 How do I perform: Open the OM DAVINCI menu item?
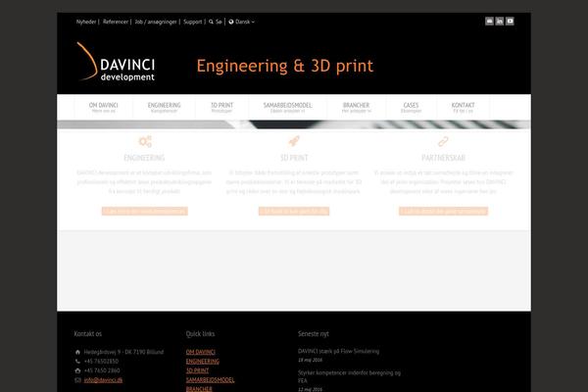(104, 107)
